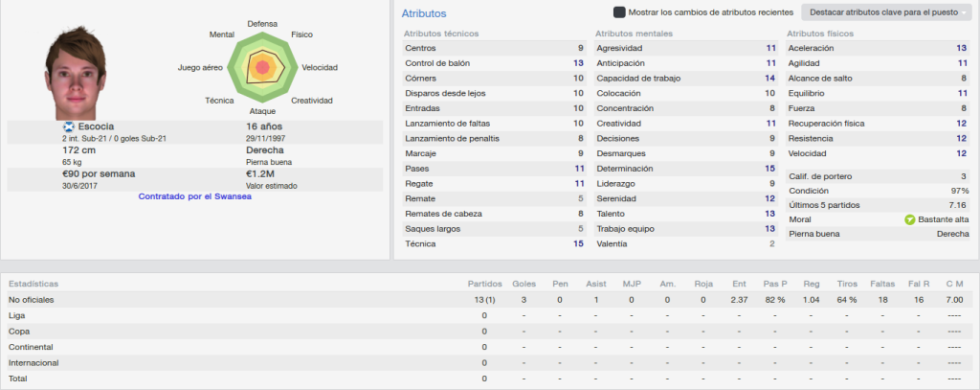
Task: Click the green morale arrow icon
Action: [909, 219]
